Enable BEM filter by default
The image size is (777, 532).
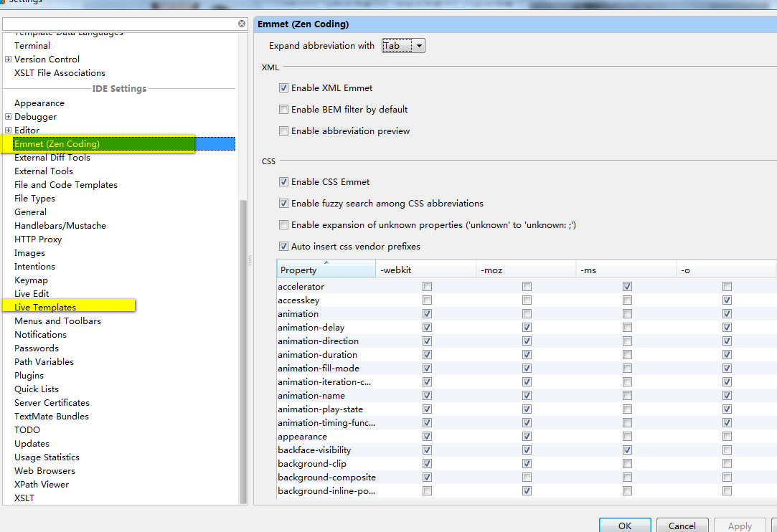pos(283,110)
